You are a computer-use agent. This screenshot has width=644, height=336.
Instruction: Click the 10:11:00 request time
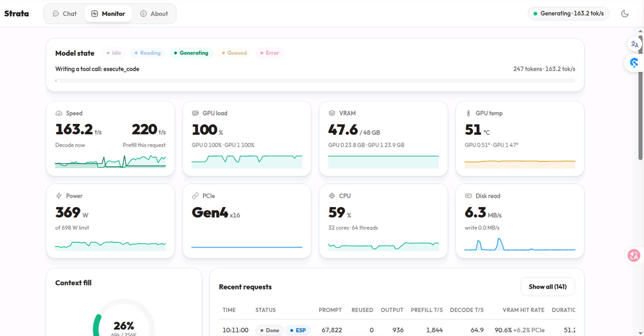pos(235,330)
